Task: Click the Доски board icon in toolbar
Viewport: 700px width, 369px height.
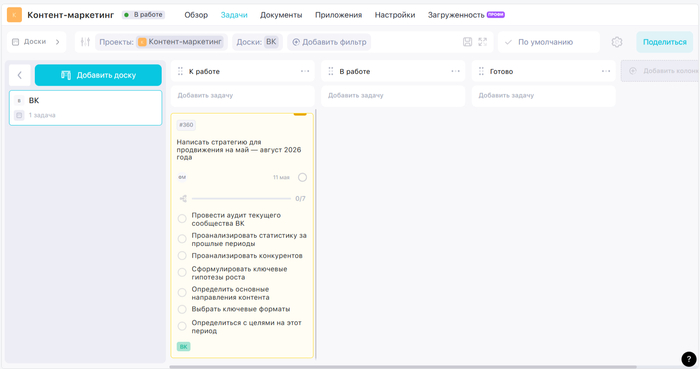Action: pos(16,42)
